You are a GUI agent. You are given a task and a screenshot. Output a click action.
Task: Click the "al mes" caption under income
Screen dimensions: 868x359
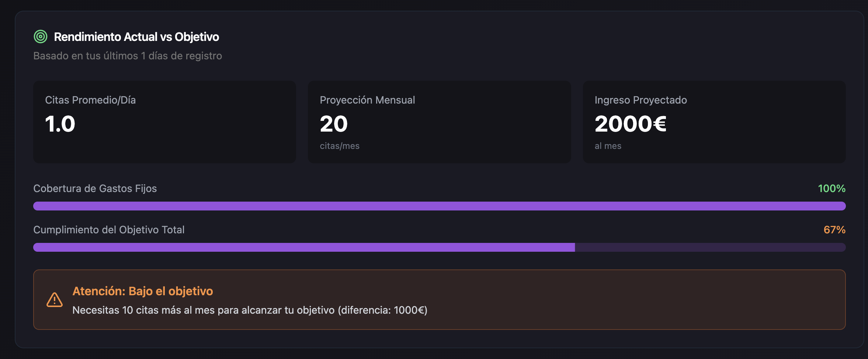[608, 146]
